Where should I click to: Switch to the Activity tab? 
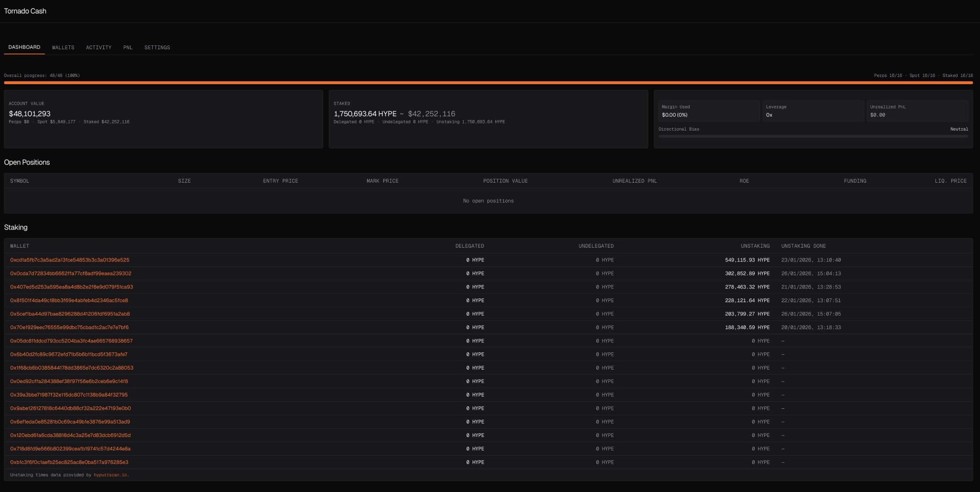(x=99, y=47)
